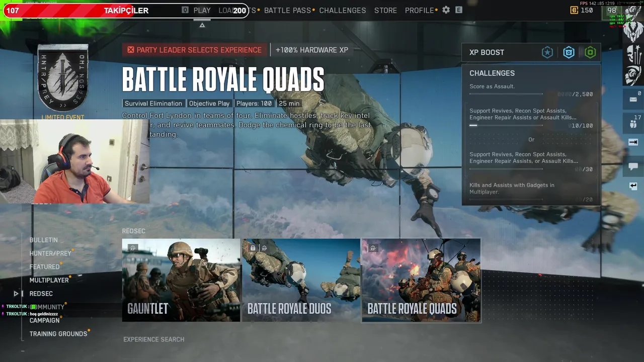Click the Hunter/Prey Season Two emblem
Screen dimensions: 644x362
[63, 78]
